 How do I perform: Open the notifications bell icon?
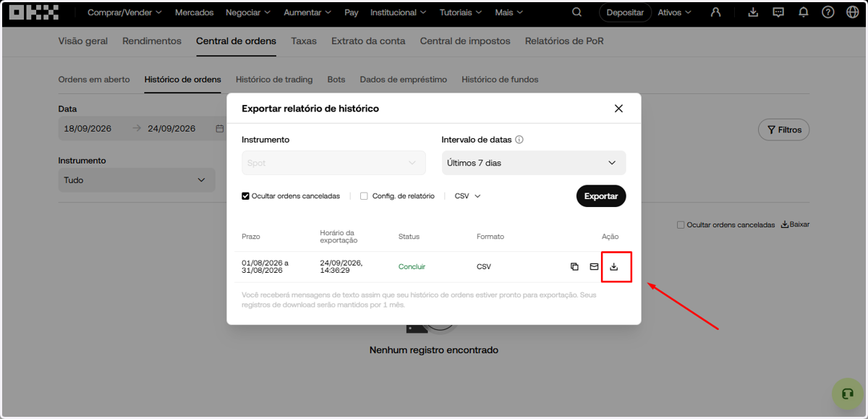tap(804, 12)
